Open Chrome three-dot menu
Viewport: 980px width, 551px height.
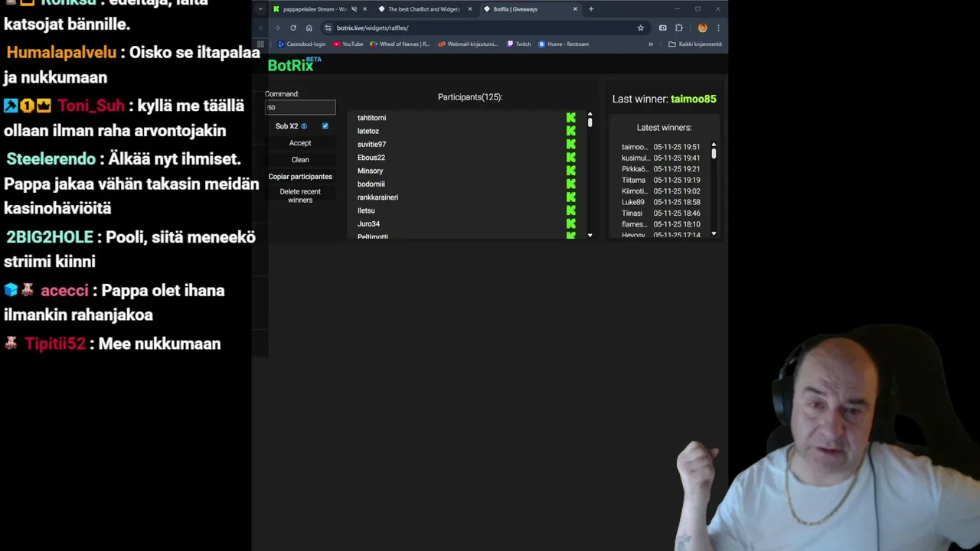coord(718,28)
